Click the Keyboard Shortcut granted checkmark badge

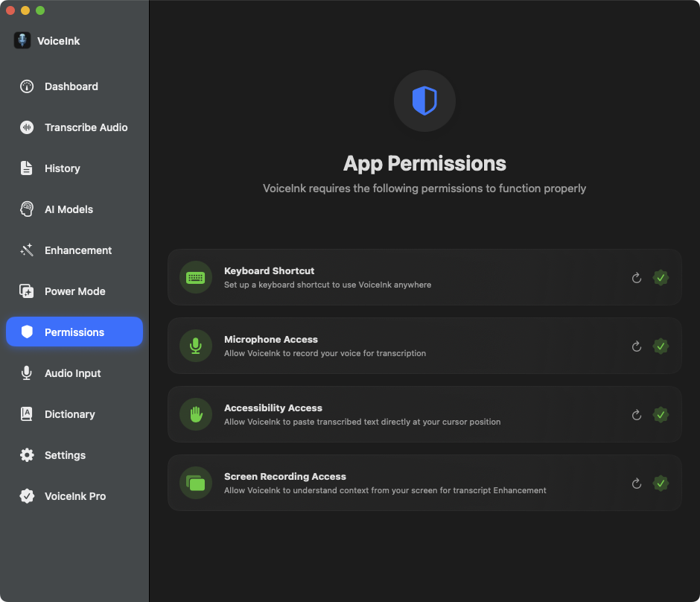pyautogui.click(x=661, y=278)
